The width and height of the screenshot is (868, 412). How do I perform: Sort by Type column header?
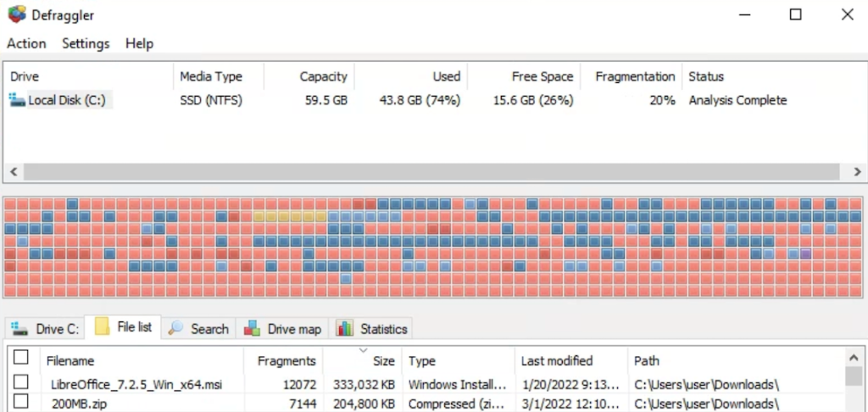click(x=459, y=361)
